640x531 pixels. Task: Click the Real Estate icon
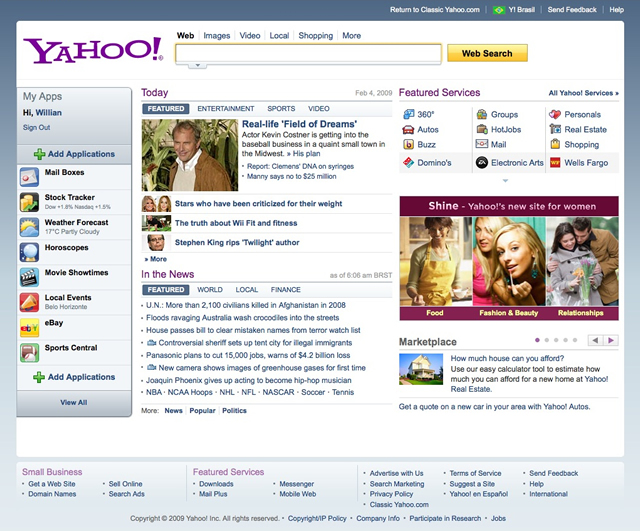[555, 129]
